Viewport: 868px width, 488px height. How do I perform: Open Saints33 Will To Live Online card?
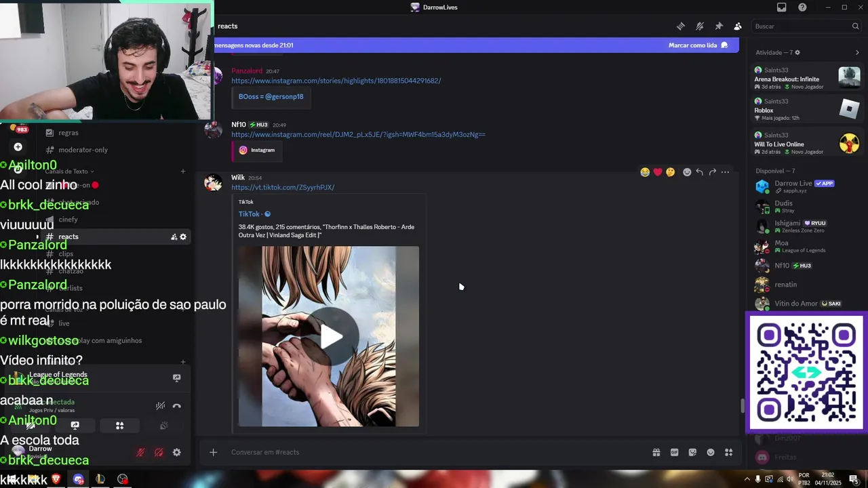[807, 143]
